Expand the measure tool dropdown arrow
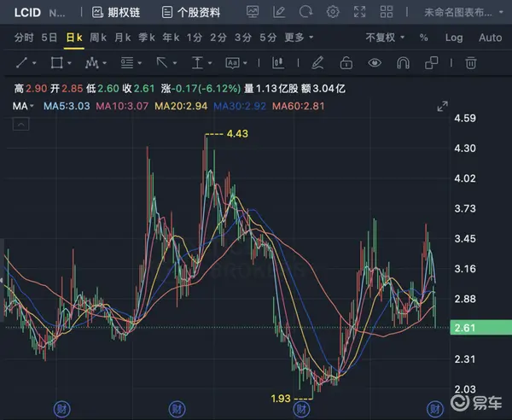This screenshot has width=512, height=420. click(210, 62)
